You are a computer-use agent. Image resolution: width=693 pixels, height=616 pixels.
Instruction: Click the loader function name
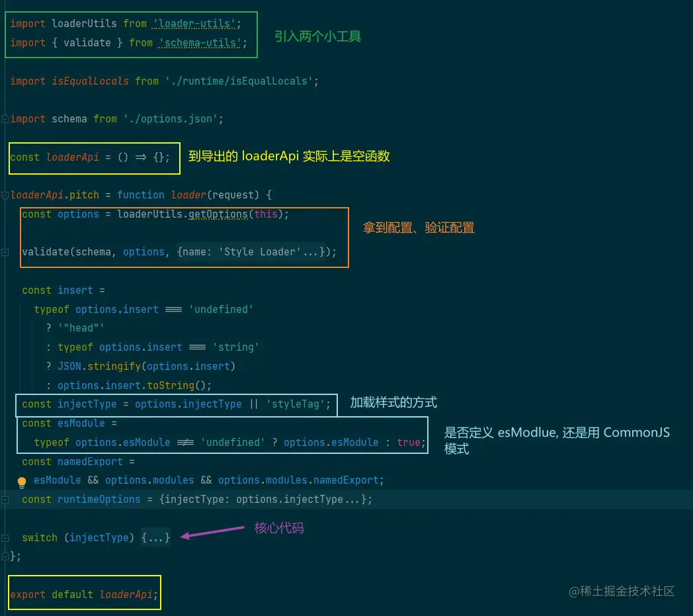tap(188, 195)
